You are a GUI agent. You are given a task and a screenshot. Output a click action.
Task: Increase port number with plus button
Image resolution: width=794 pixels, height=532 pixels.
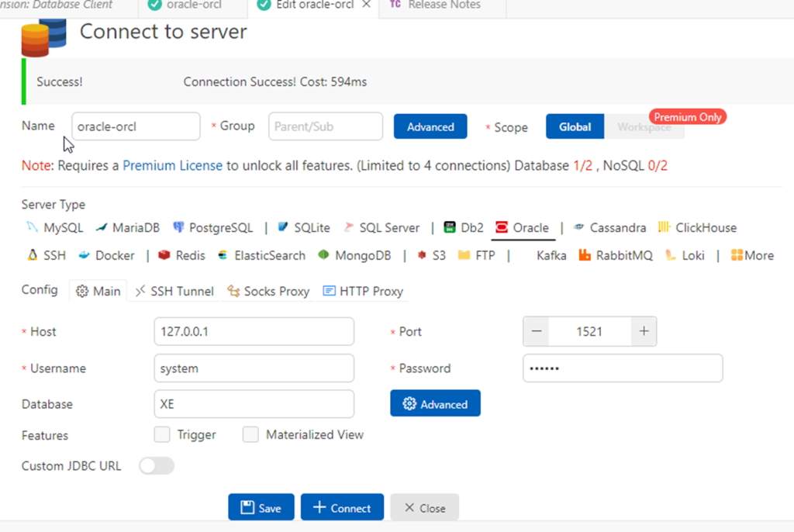pos(644,332)
